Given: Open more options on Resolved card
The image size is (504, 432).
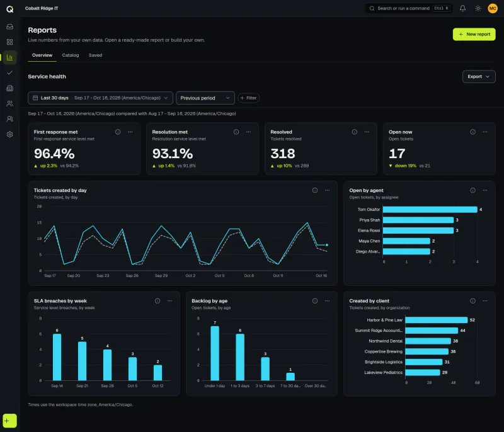Looking at the screenshot, I should click(x=367, y=132).
